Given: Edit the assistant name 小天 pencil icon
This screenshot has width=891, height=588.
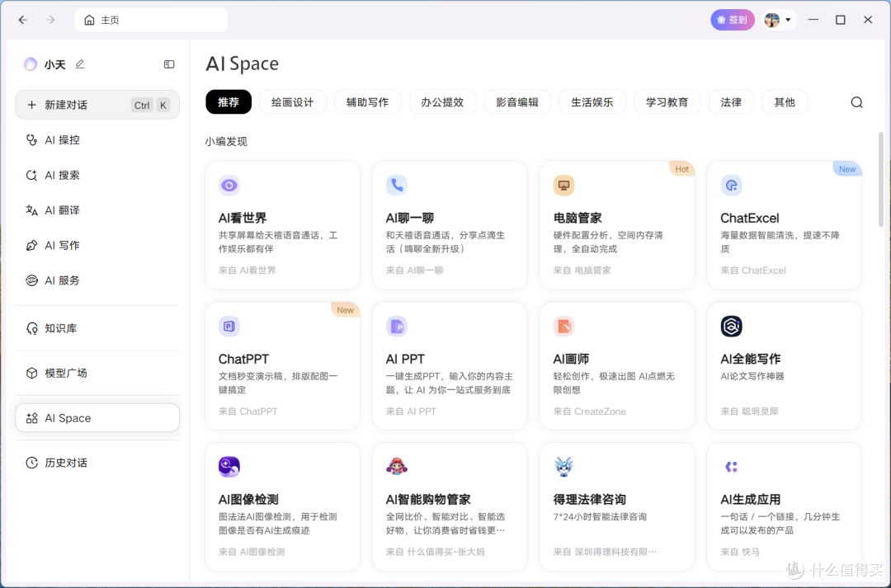Looking at the screenshot, I should 79,64.
